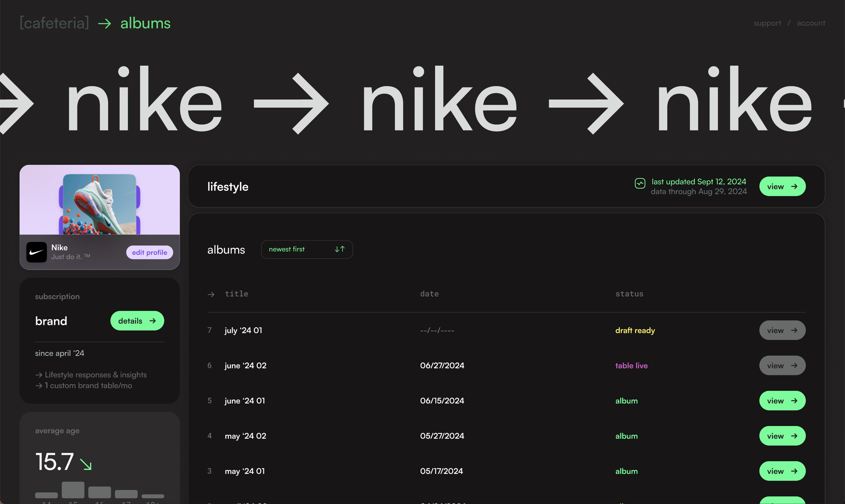View the lifestyle report
The image size is (845, 504).
(782, 186)
